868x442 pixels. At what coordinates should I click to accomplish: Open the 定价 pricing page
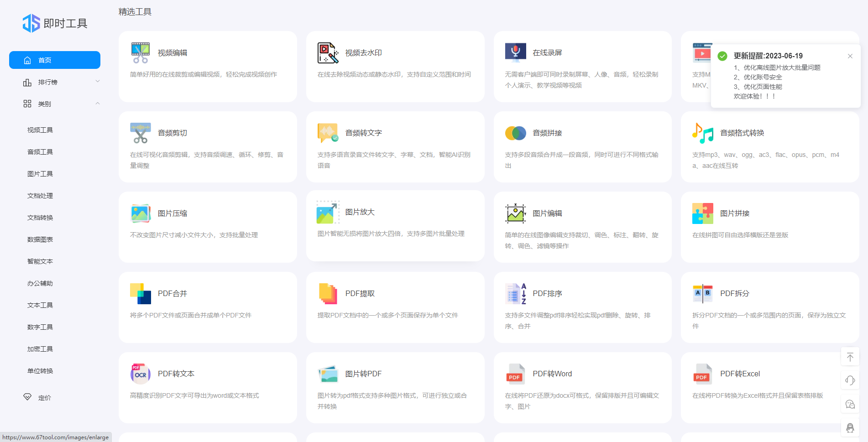44,398
